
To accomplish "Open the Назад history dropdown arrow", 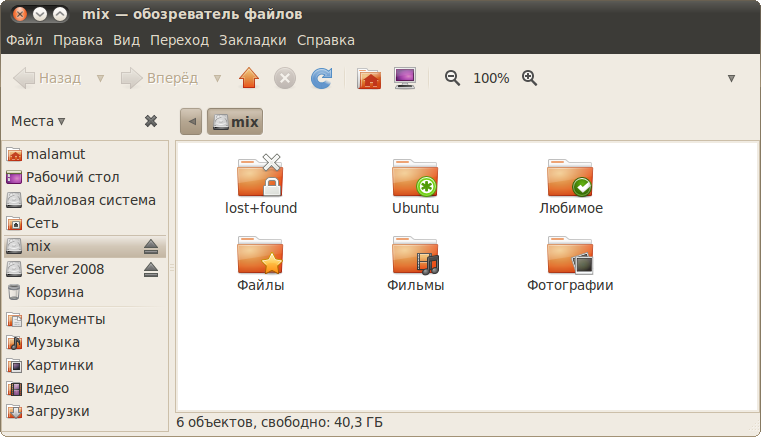I will [100, 78].
